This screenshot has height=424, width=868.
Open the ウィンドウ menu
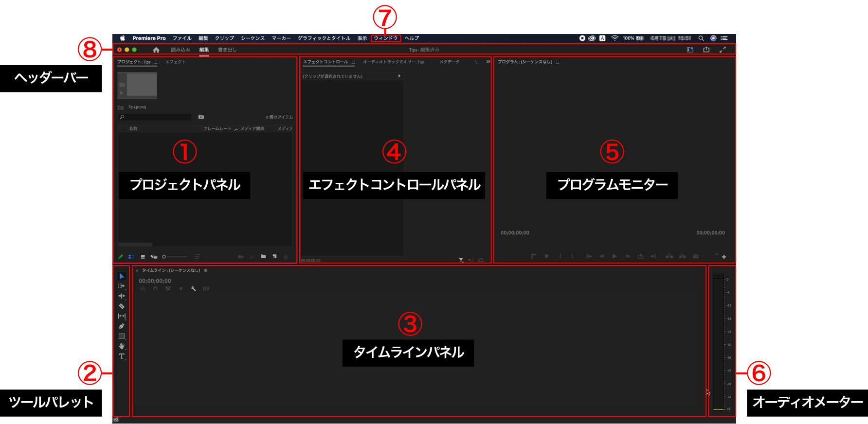coord(386,38)
